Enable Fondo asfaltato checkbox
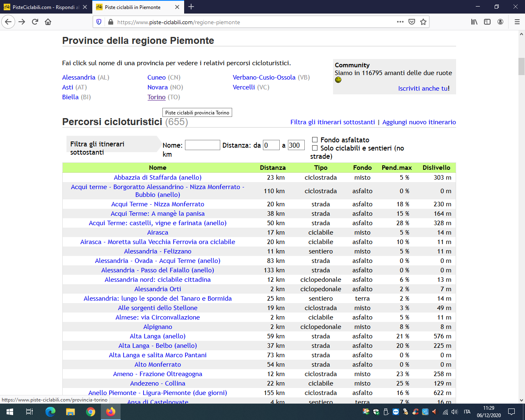This screenshot has width=525, height=420. (x=315, y=140)
